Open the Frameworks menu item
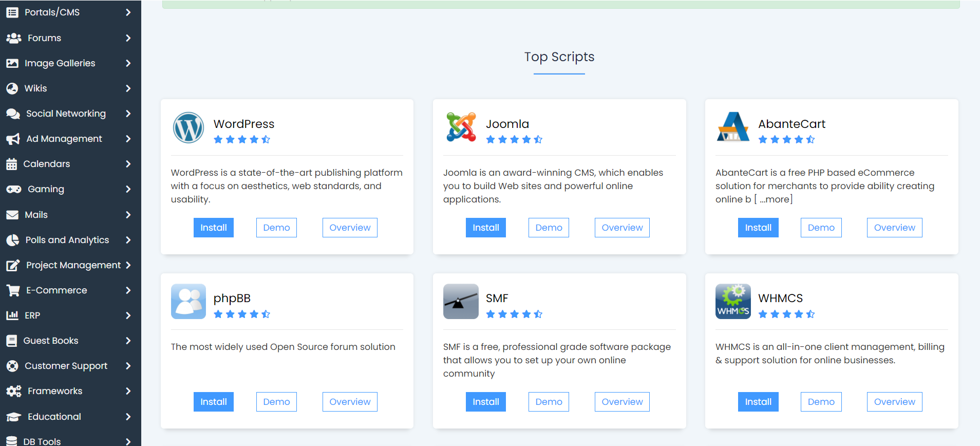The height and width of the screenshot is (446, 980). click(70, 391)
